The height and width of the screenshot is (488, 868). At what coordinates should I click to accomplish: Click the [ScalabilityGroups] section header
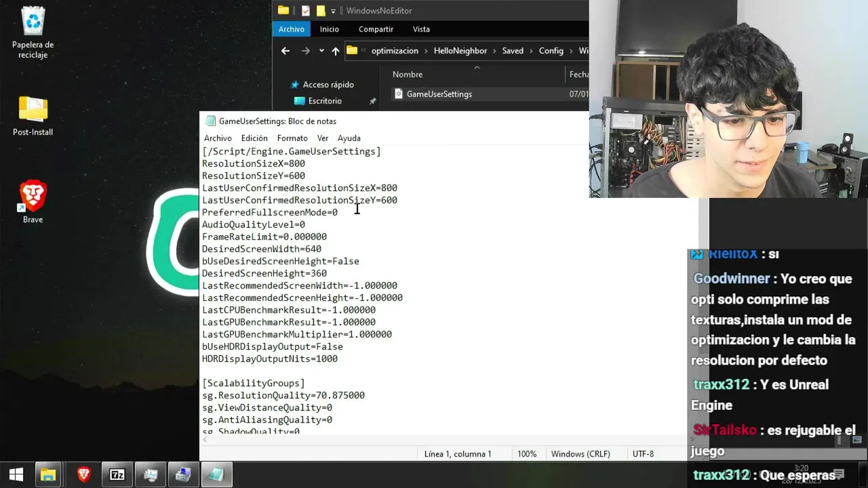coord(254,383)
